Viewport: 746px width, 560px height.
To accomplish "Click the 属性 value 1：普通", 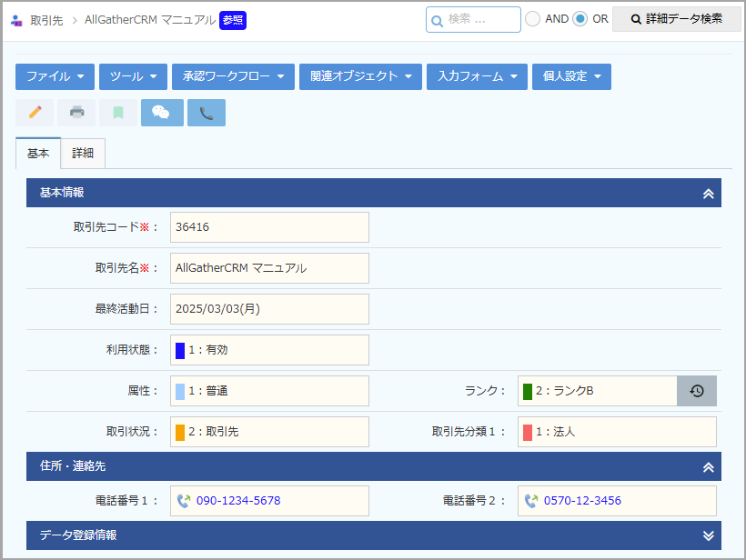I will [208, 391].
